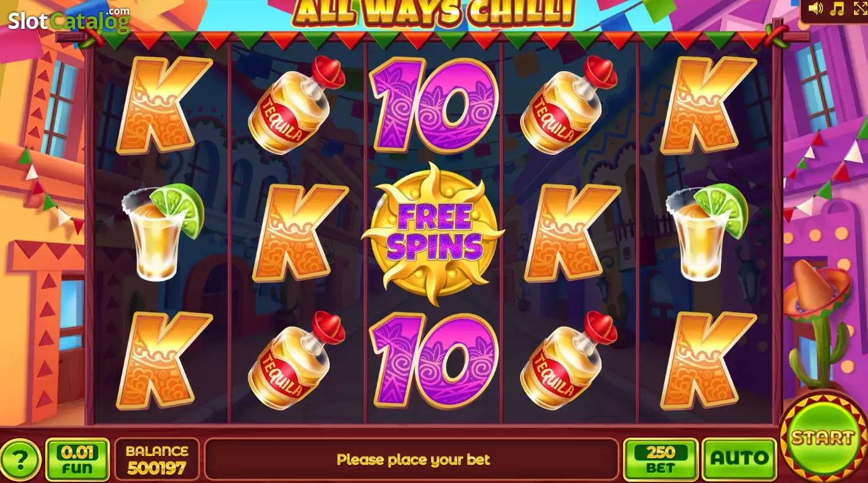Image resolution: width=868 pixels, height=483 pixels.
Task: Click the tequila bottle on reel two top
Action: pos(297,106)
